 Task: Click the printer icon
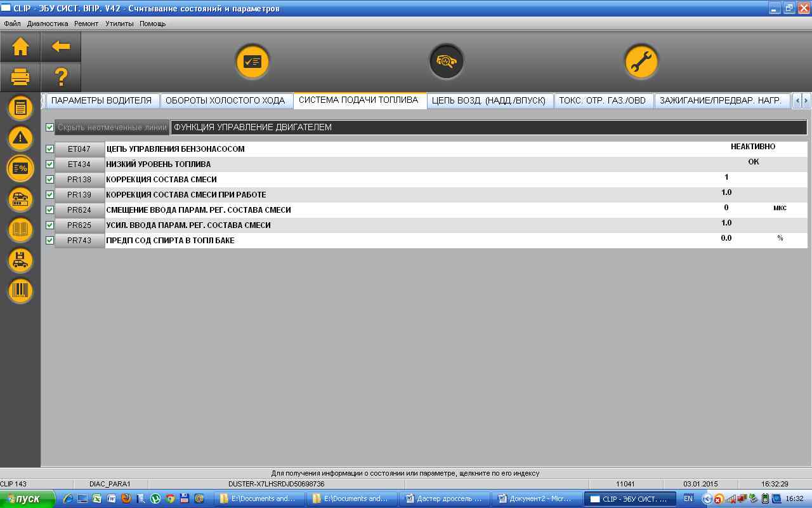[20, 77]
